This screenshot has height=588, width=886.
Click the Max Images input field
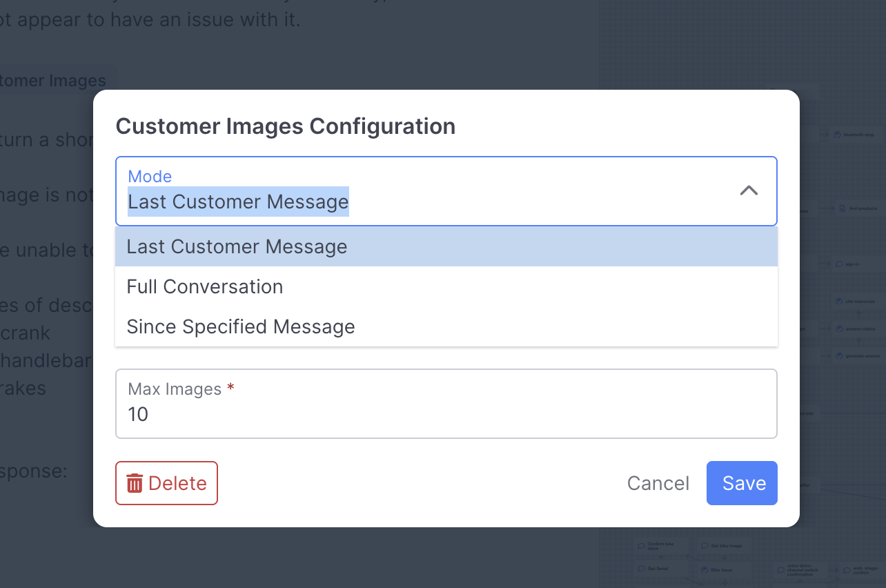click(446, 413)
